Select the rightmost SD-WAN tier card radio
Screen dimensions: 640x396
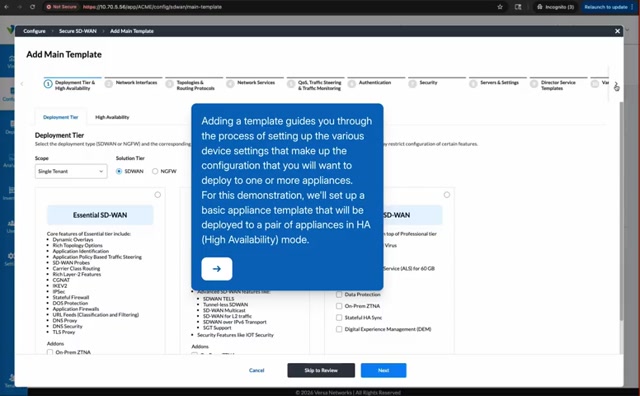pyautogui.click(x=447, y=195)
